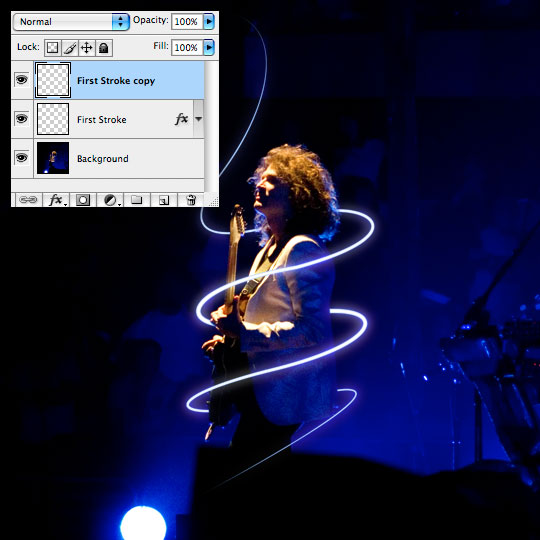Viewport: 540px width, 540px height.
Task: Expand effects on the First Stroke layer
Action: click(198, 119)
